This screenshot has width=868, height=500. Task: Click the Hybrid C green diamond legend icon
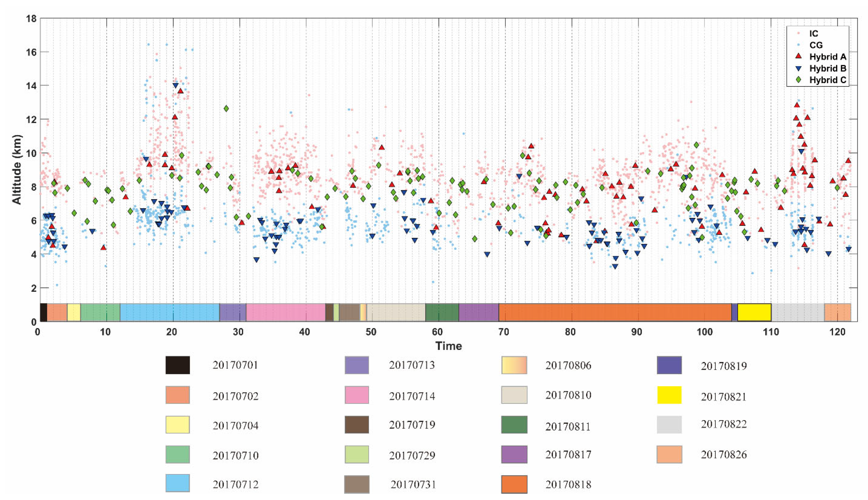coord(799,79)
